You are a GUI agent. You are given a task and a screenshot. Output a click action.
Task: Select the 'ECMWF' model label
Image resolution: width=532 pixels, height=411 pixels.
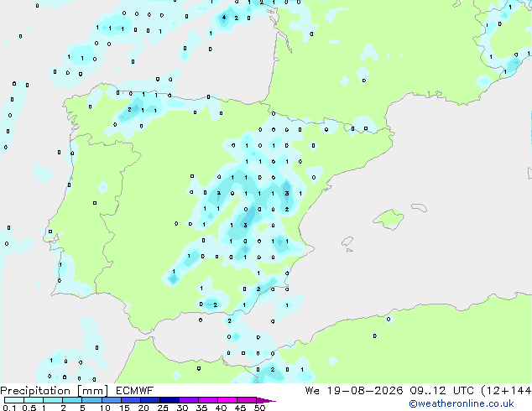coord(135,391)
